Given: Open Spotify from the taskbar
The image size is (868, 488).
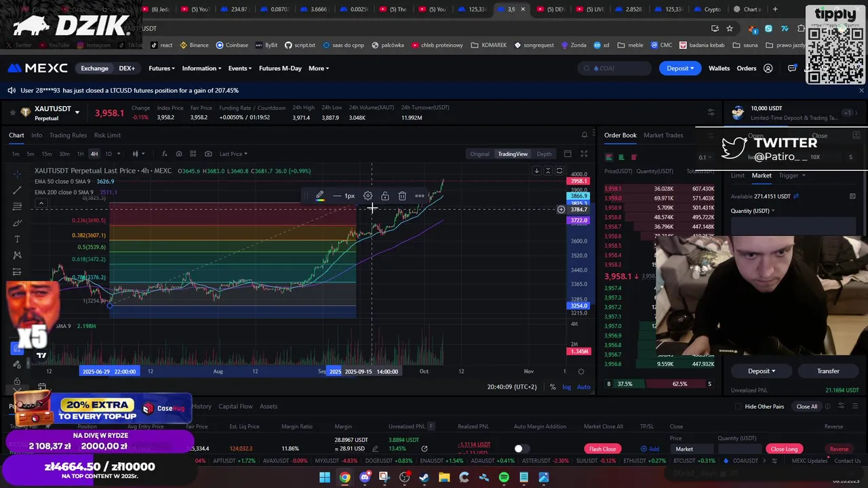Looking at the screenshot, I should click(x=504, y=477).
